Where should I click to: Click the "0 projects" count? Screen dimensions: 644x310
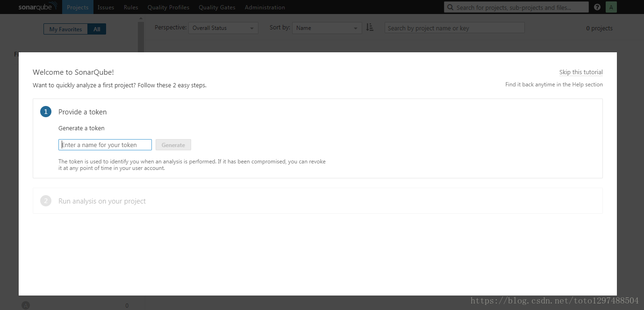(x=599, y=28)
